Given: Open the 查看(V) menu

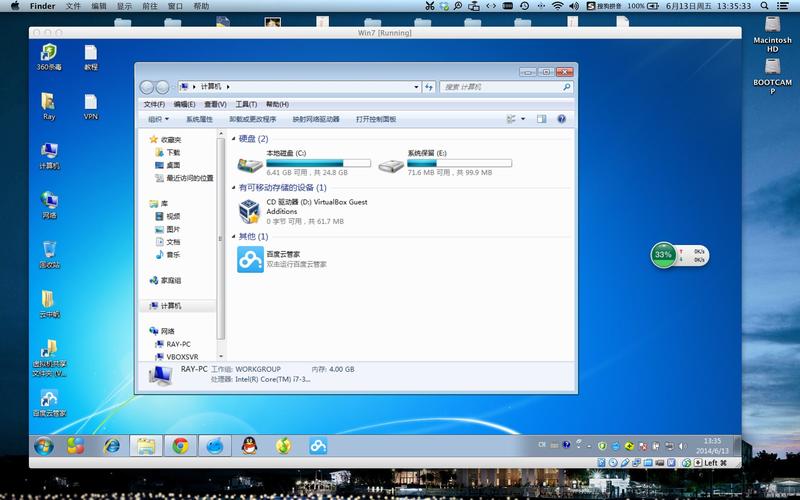Looking at the screenshot, I should (x=215, y=104).
